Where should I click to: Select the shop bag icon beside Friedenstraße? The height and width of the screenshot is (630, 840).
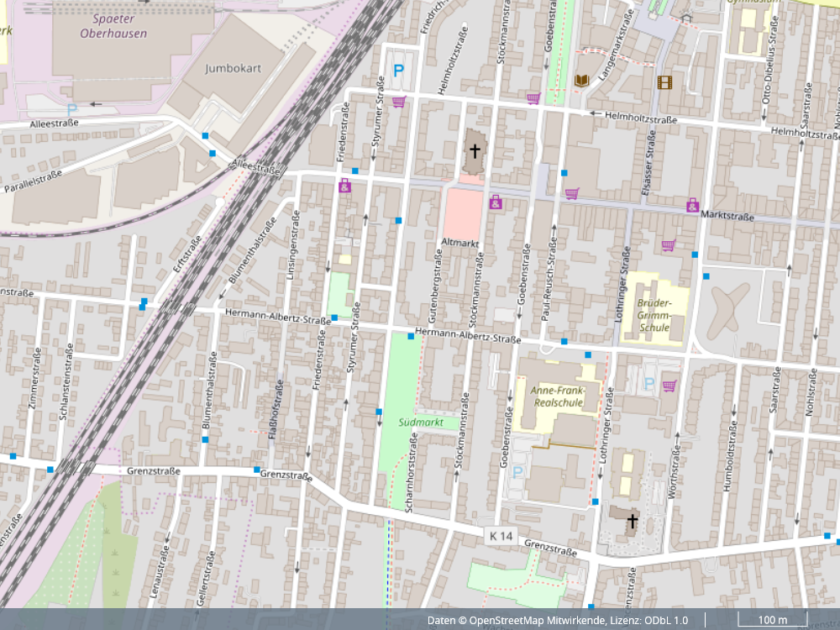click(x=344, y=186)
